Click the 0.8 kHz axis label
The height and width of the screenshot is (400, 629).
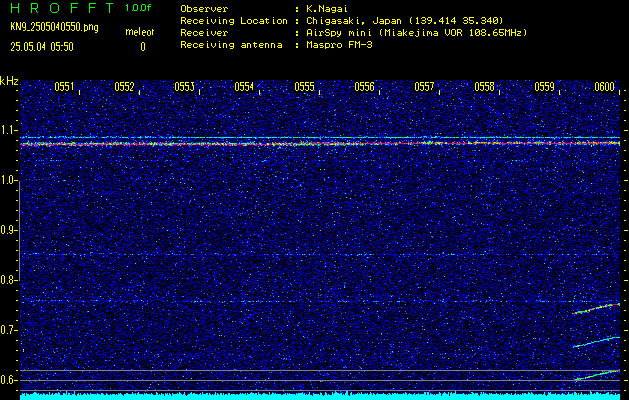coord(9,280)
